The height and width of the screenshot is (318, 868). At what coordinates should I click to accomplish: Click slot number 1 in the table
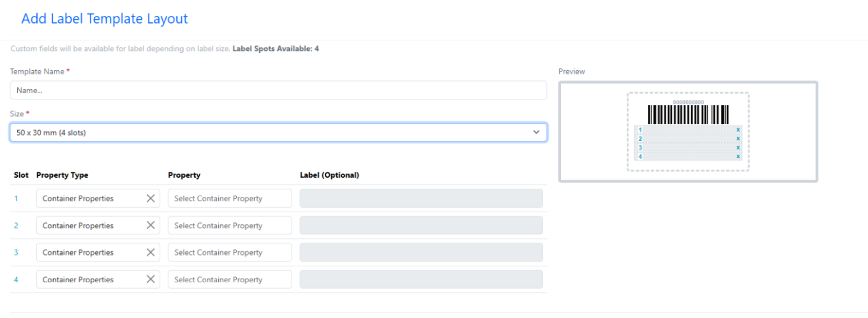click(16, 198)
